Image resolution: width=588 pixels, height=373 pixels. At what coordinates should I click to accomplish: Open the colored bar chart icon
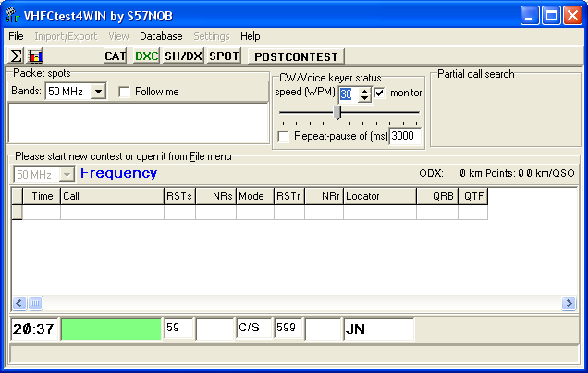coord(36,56)
